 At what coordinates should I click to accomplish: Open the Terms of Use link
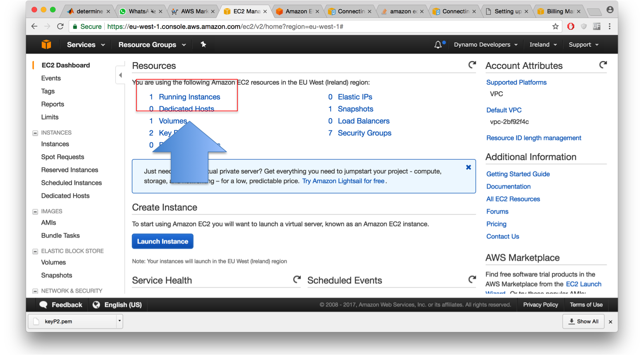point(586,304)
